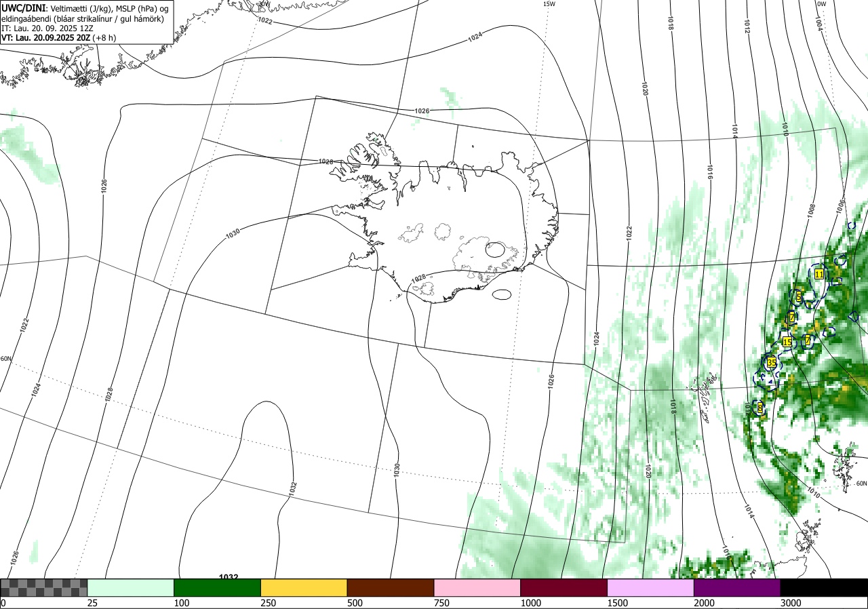Click the bold 1032 label above the legend

tap(229, 577)
